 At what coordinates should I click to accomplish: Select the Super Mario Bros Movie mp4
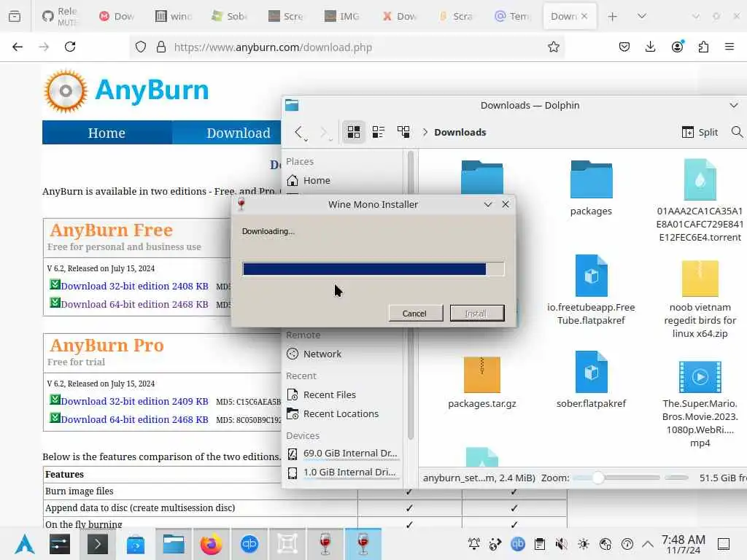(x=700, y=404)
